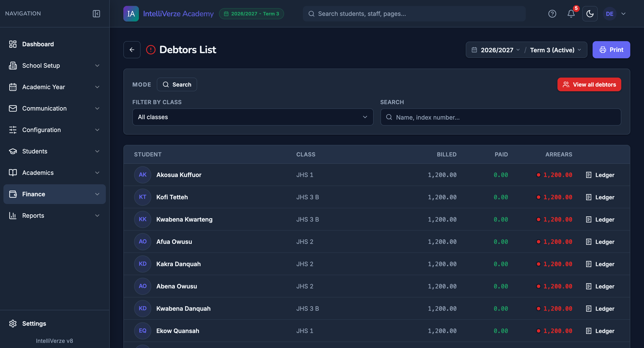Select student name Kwabena Danquah
This screenshot has height=348, width=644.
click(x=184, y=309)
